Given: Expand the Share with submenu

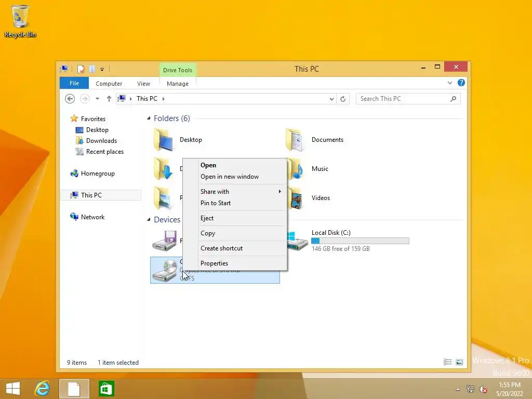Looking at the screenshot, I should [235, 192].
